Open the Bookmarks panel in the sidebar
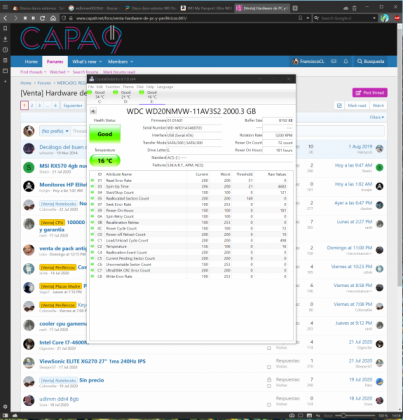This screenshot has height=420, width=403. pyautogui.click(x=5, y=29)
